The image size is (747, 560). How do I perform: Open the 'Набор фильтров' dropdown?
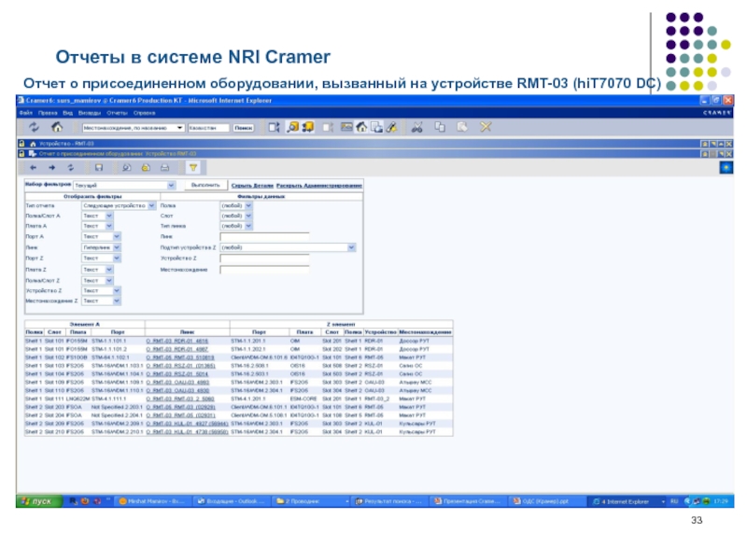[171, 186]
